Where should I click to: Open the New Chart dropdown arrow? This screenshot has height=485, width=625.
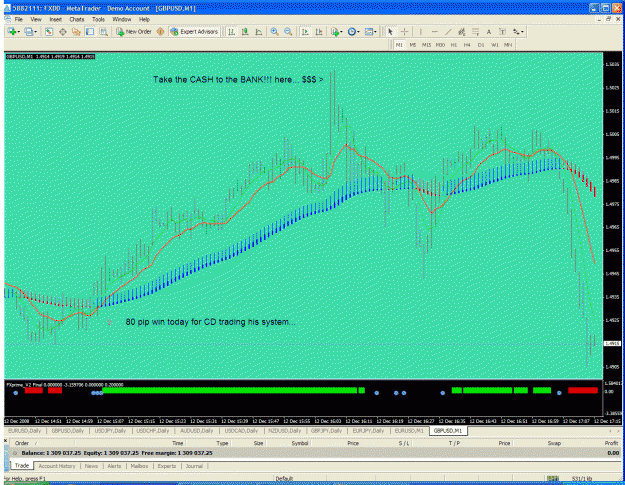tap(19, 32)
